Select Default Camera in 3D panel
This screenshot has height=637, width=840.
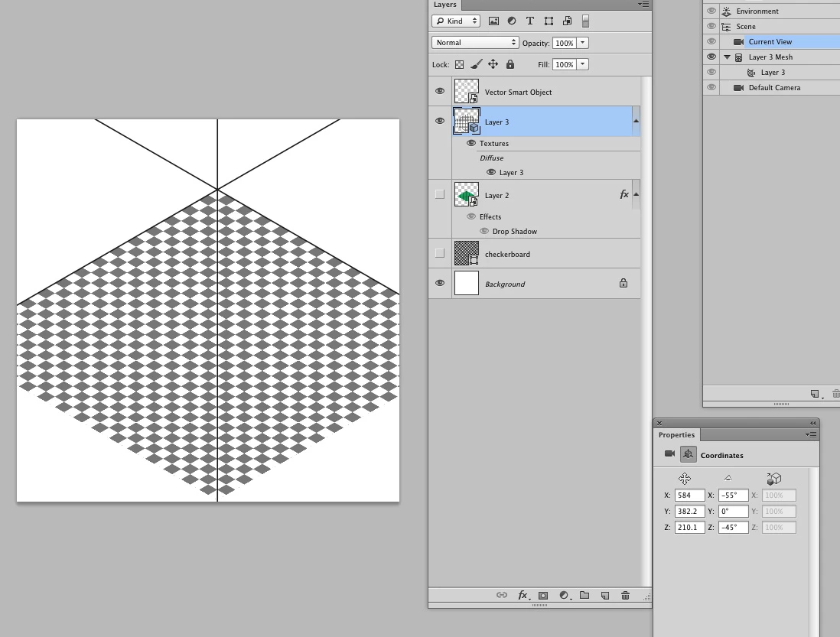click(774, 87)
